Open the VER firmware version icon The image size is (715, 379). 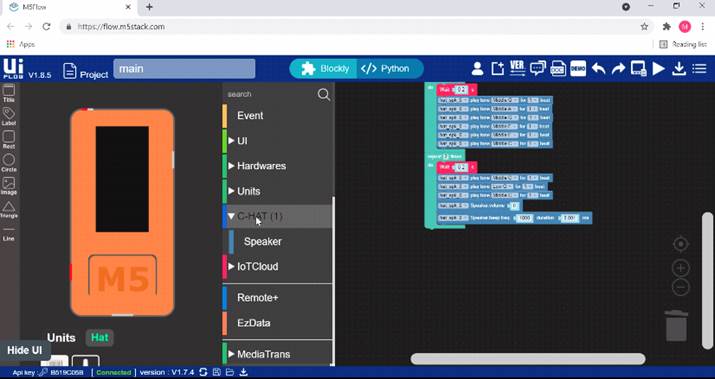518,68
